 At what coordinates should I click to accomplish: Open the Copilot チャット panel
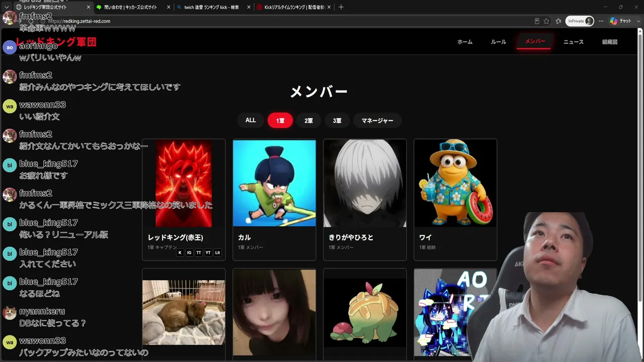[x=621, y=21]
